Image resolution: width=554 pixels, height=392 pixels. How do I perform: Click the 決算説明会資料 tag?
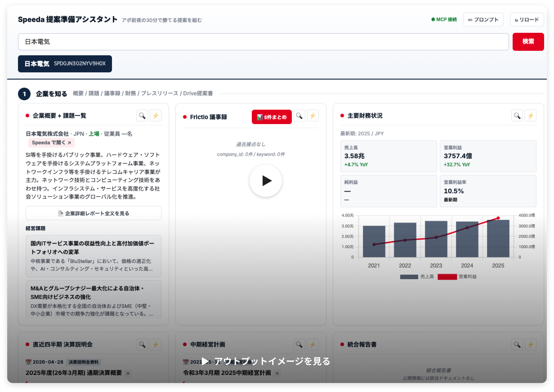(x=83, y=362)
